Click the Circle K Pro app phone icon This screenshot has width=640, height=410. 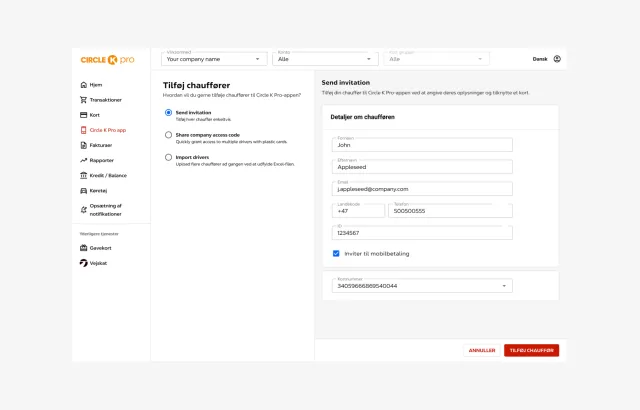click(84, 130)
